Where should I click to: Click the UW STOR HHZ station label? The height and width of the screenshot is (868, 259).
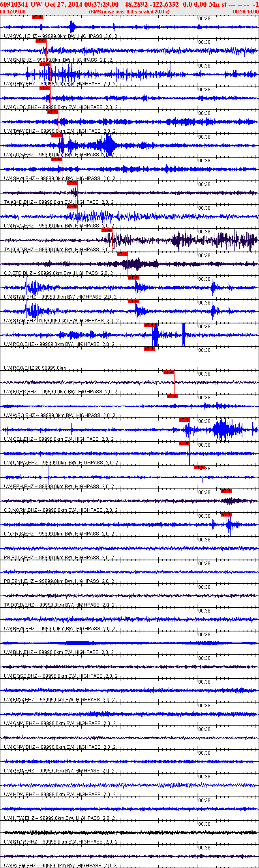coord(60,842)
